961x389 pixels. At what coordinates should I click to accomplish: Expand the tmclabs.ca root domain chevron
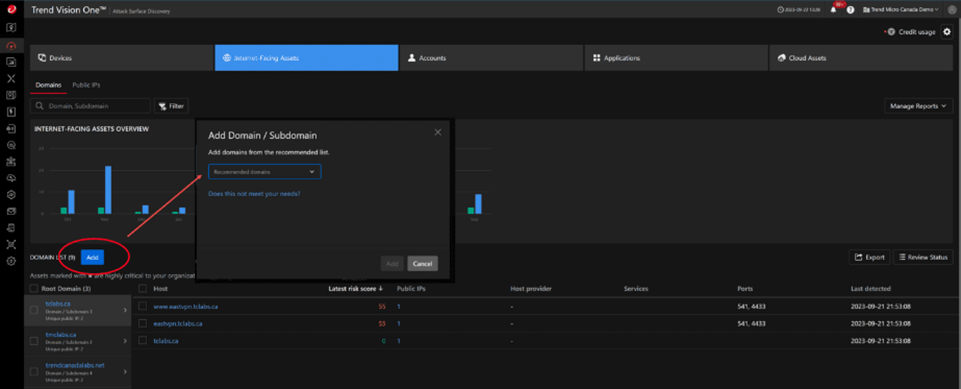tap(125, 341)
